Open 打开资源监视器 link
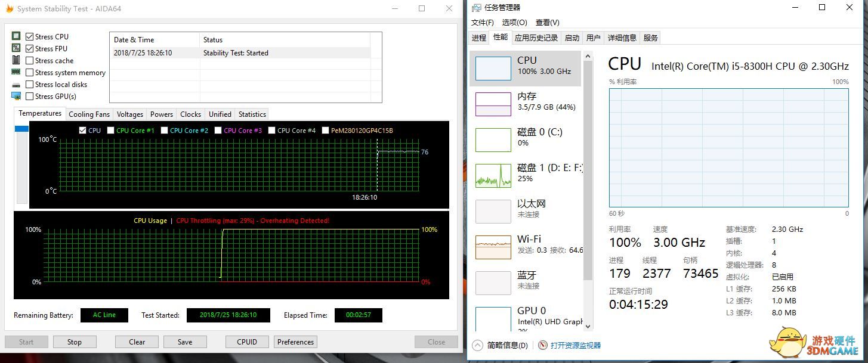The width and height of the screenshot is (868, 363). [575, 345]
